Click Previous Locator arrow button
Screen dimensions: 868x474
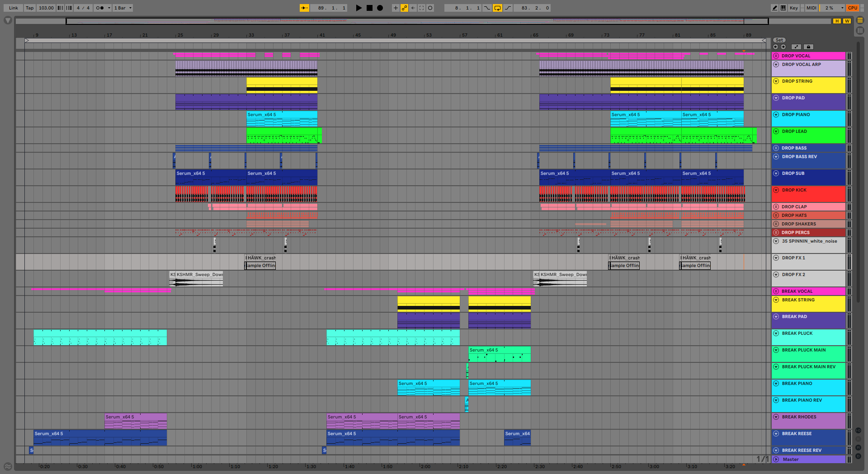point(776,47)
